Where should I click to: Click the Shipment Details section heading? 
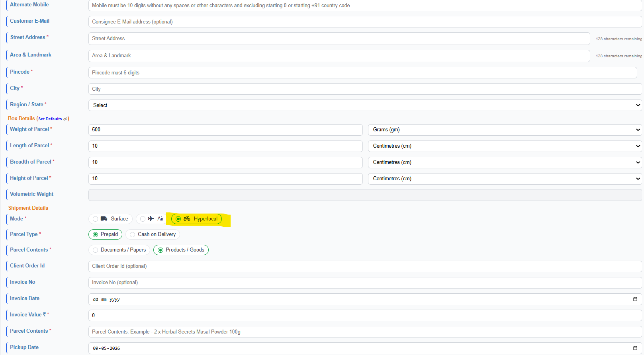(28, 208)
